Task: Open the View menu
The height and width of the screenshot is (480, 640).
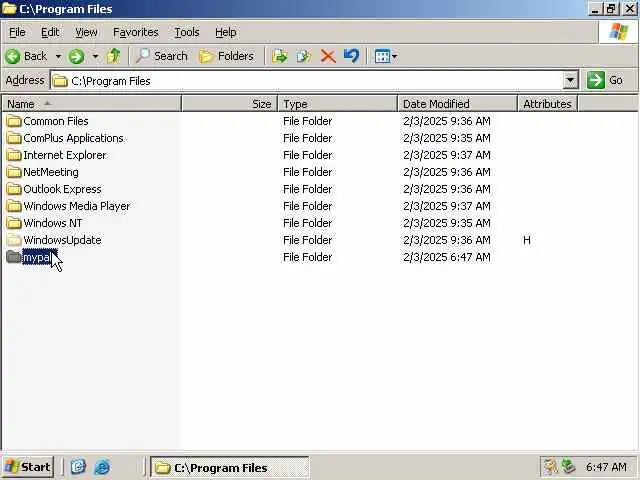Action: [x=86, y=32]
